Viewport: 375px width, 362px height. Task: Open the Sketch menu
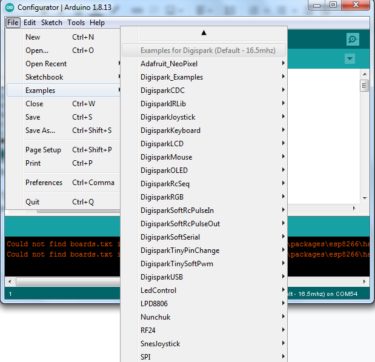click(52, 23)
